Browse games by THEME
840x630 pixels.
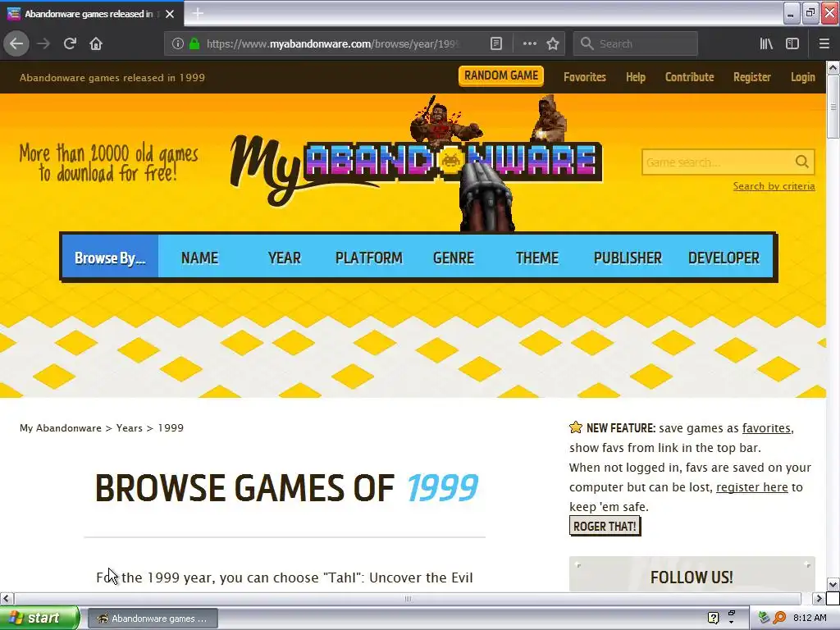[536, 258]
